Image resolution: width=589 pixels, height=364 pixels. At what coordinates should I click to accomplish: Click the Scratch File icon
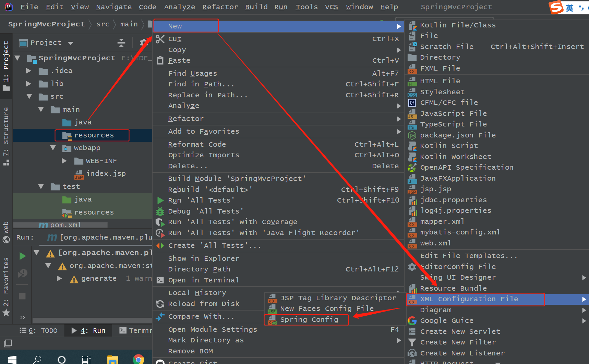[412, 47]
